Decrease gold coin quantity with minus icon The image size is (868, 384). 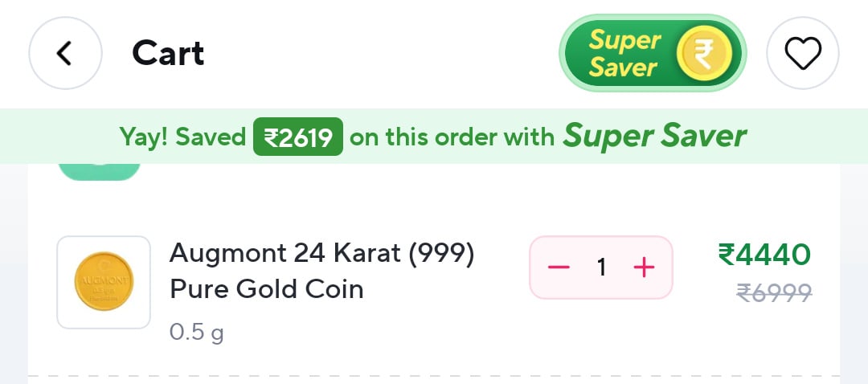click(559, 268)
